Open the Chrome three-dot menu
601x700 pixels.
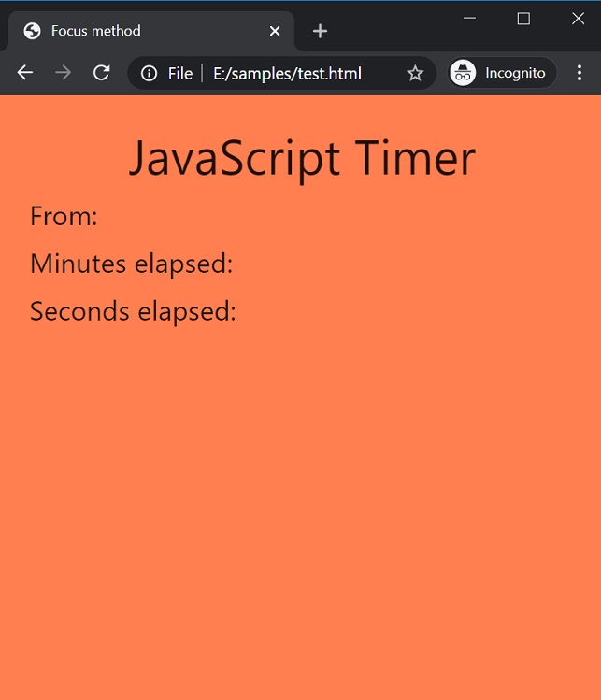coord(580,73)
